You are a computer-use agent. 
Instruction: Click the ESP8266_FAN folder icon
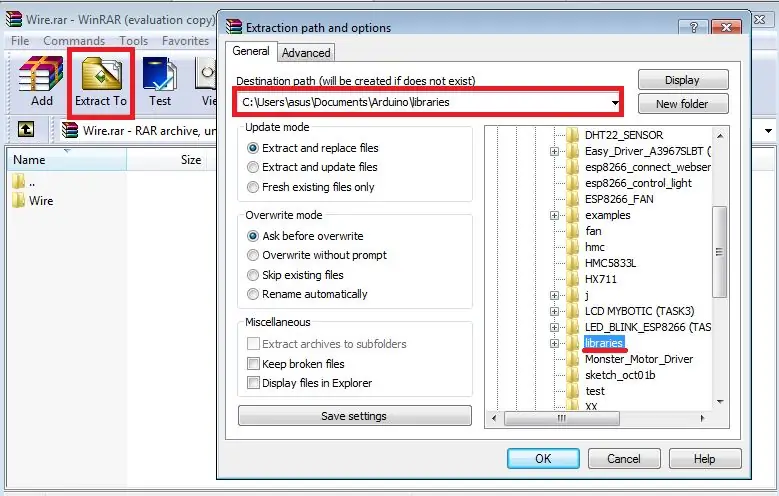pyautogui.click(x=572, y=199)
